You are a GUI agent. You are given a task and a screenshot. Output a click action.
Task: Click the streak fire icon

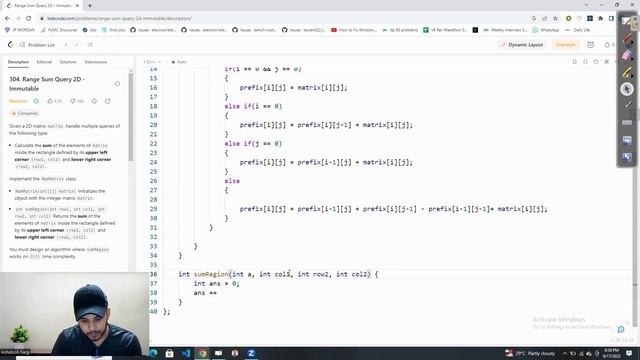pos(607,44)
